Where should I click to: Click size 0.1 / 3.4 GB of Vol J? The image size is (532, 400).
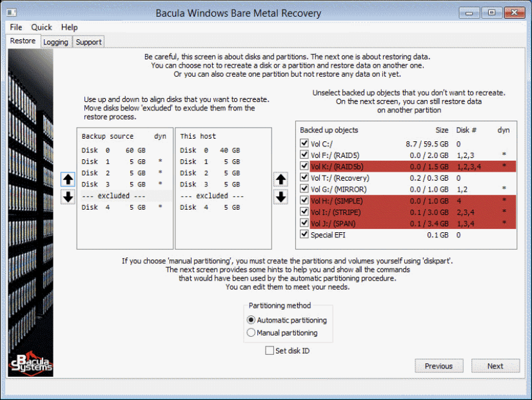[x=429, y=224]
